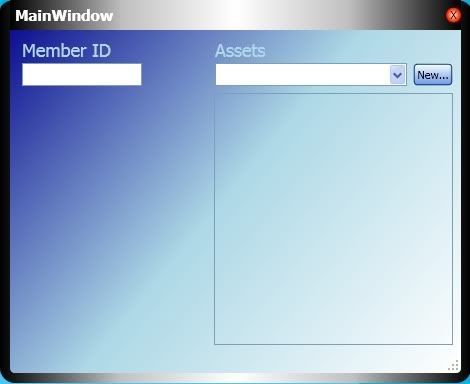Image resolution: width=470 pixels, height=384 pixels.
Task: Focus the Member ID text box
Action: pos(82,74)
